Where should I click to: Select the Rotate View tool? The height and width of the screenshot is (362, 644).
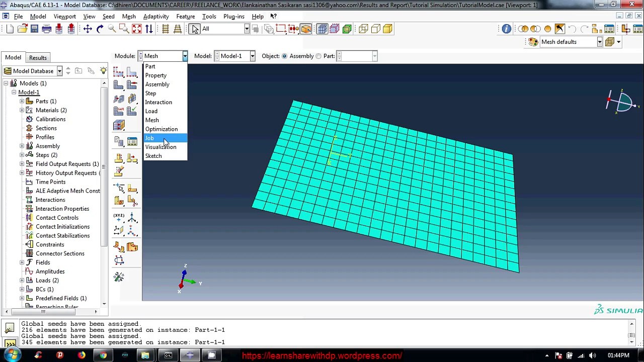[100, 29]
